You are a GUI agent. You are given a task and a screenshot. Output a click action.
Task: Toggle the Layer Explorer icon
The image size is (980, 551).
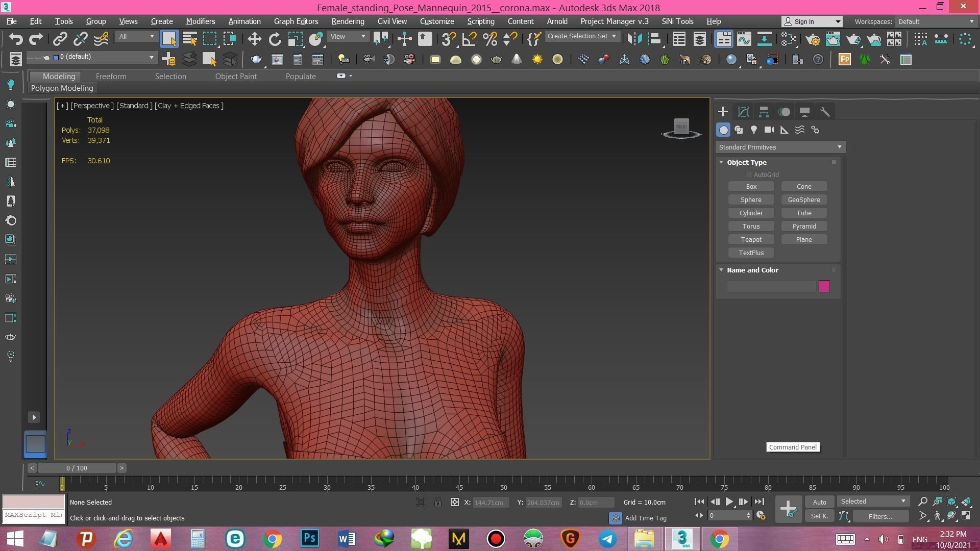pos(700,39)
